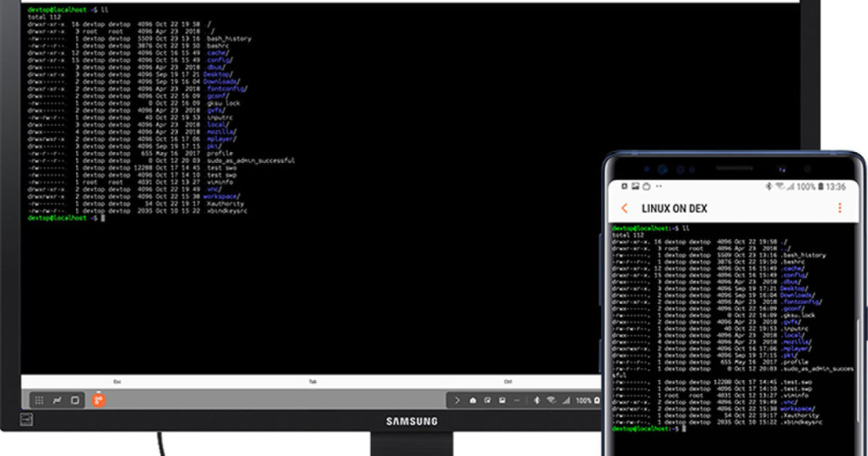Click .sudo_as_admin_successful in the monitor terminal

click(250, 161)
